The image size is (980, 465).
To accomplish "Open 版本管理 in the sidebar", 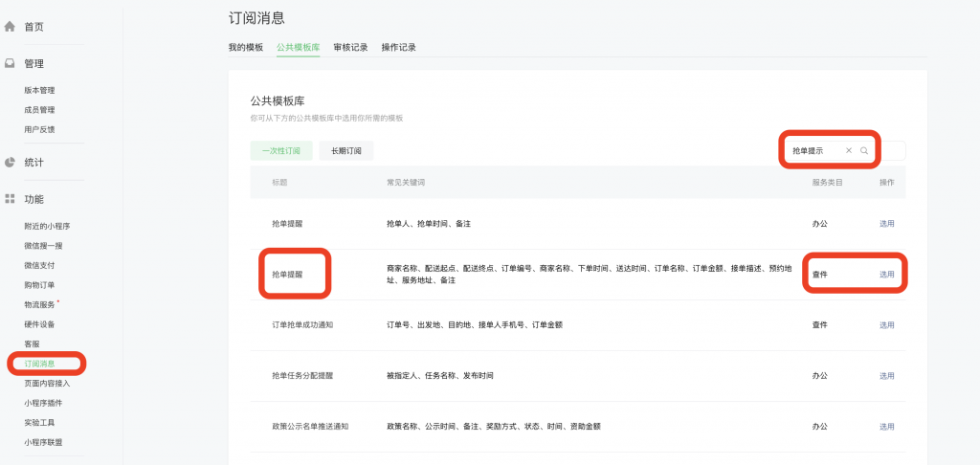I will coord(39,90).
